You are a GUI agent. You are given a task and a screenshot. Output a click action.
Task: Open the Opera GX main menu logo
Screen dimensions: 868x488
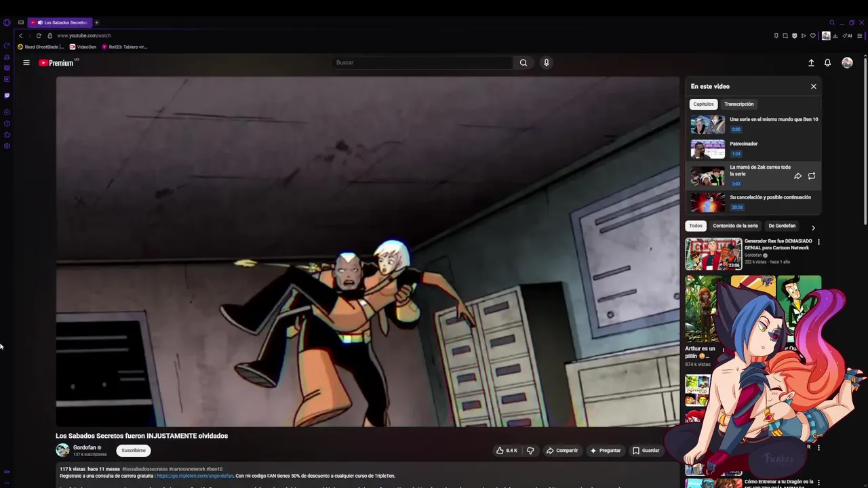[x=7, y=22]
